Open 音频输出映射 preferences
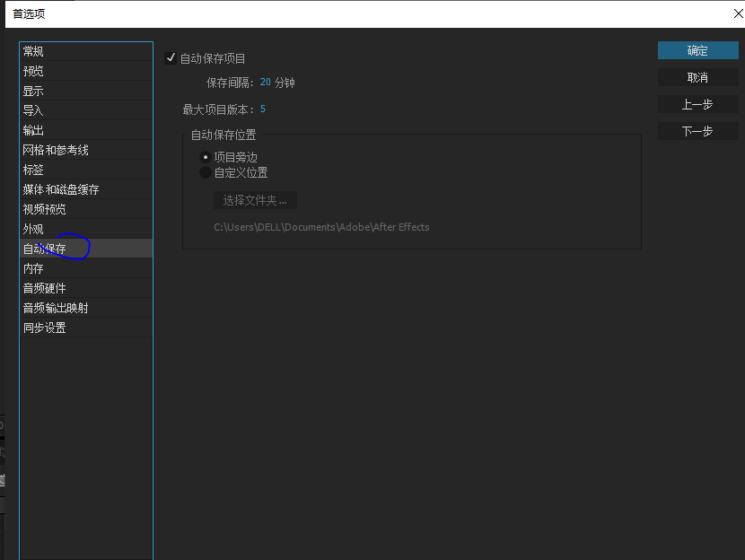745x560 pixels. [86, 308]
